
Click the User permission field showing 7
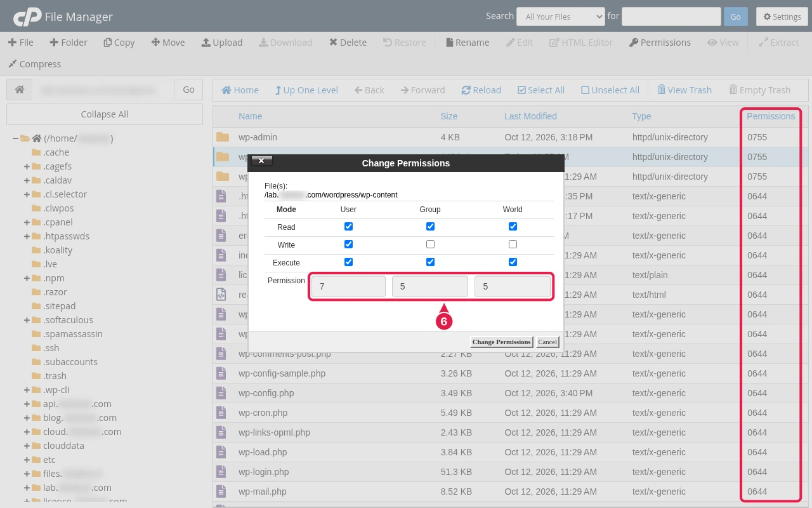point(348,286)
